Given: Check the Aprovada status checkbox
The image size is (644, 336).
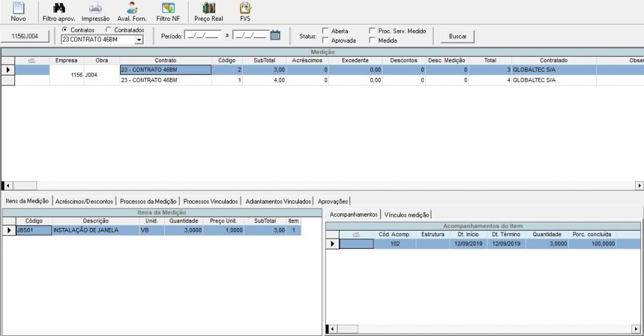Looking at the screenshot, I should click(x=325, y=41).
